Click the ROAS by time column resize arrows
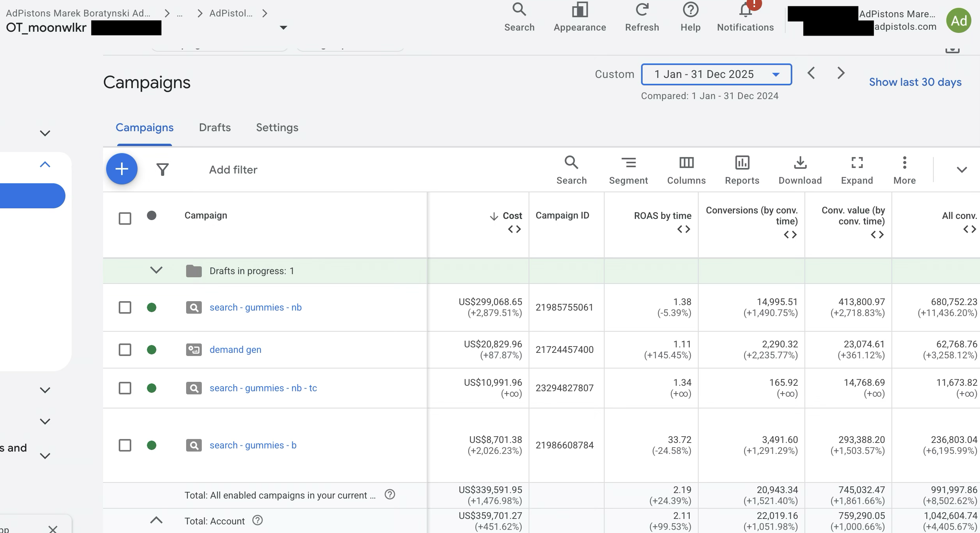This screenshot has height=533, width=980. [x=683, y=229]
